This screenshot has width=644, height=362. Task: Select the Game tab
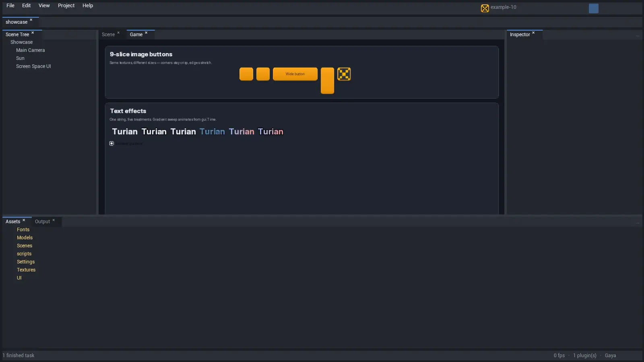pyautogui.click(x=136, y=35)
